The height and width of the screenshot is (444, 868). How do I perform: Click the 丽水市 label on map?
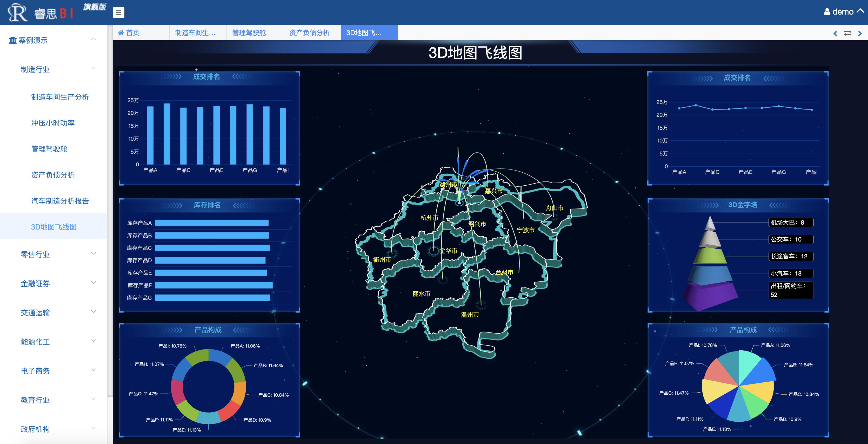[x=422, y=294]
